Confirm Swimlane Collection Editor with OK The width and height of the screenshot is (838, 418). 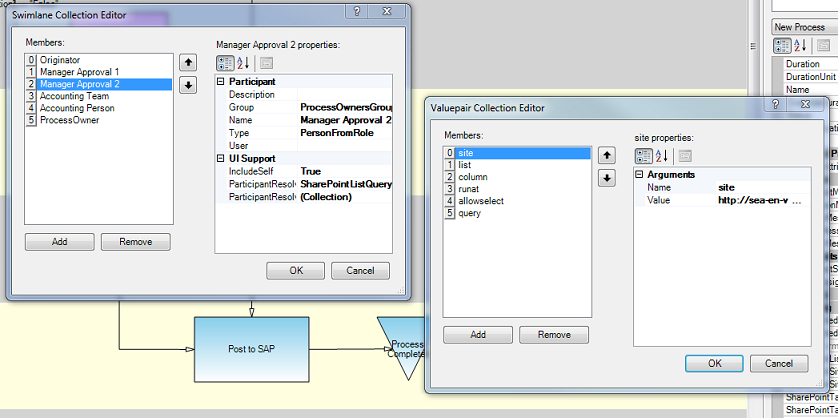[296, 270]
